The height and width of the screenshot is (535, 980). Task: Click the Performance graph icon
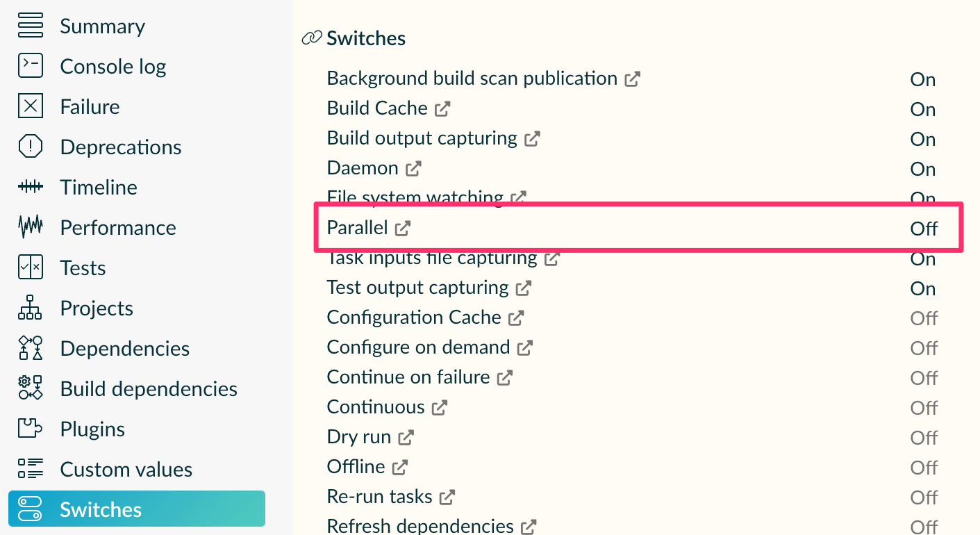tap(30, 227)
